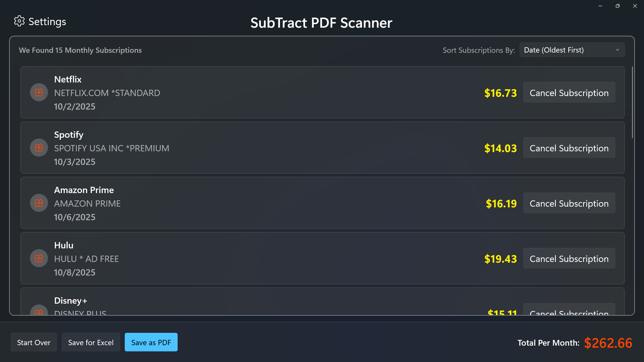This screenshot has width=644, height=362.
Task: Expand the Date (Oldest First) chevron
Action: 618,50
